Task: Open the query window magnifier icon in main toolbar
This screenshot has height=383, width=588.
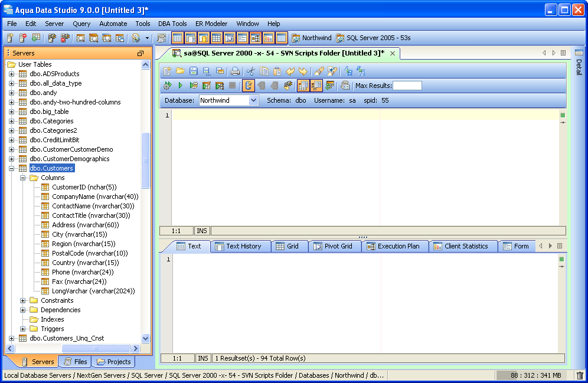Action: click(81, 38)
